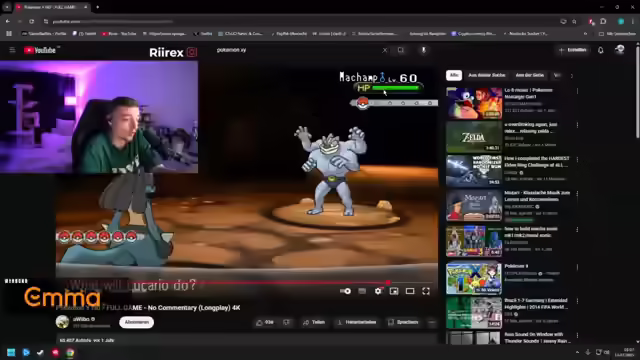Open YouTube notifications bell

click(x=600, y=50)
